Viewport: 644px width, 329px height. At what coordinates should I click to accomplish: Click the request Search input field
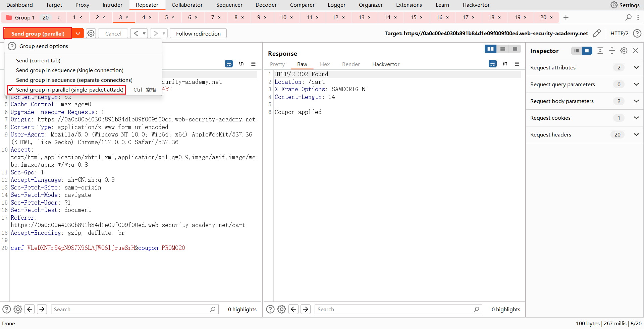[x=135, y=309]
